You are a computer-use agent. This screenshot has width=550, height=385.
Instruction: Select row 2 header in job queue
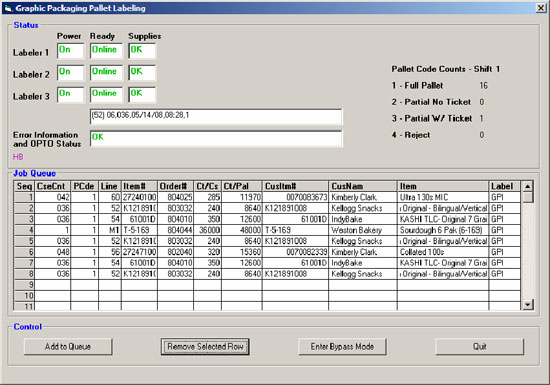tap(24, 208)
